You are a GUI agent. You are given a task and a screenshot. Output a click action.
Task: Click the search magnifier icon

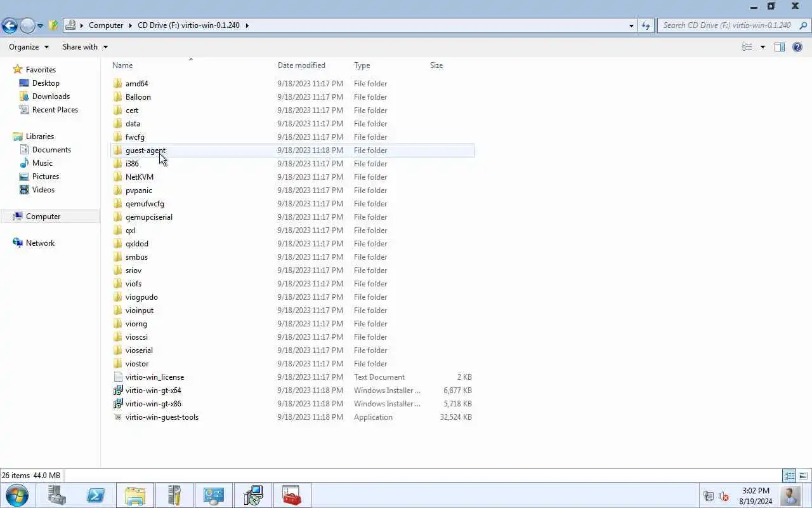[x=803, y=25]
